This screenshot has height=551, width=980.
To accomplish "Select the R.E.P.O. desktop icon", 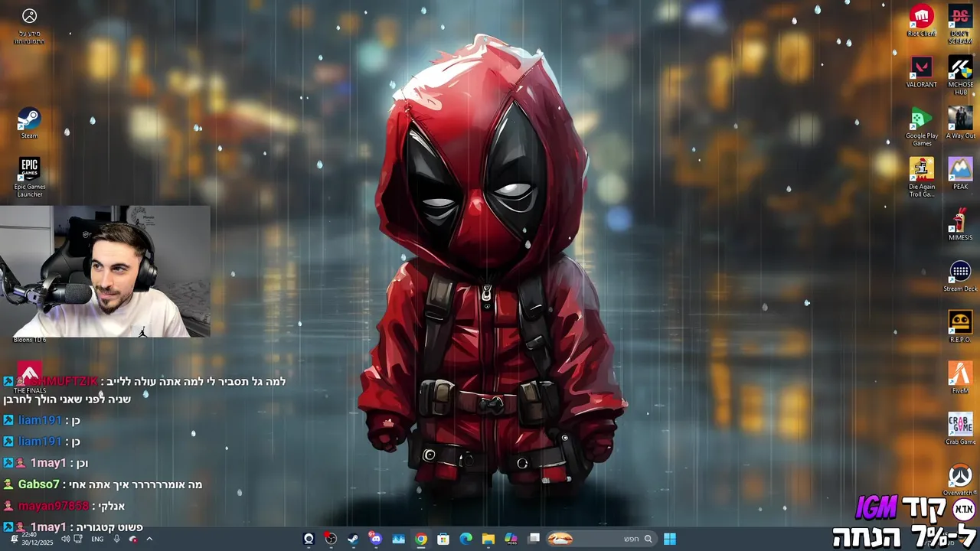I will point(960,327).
